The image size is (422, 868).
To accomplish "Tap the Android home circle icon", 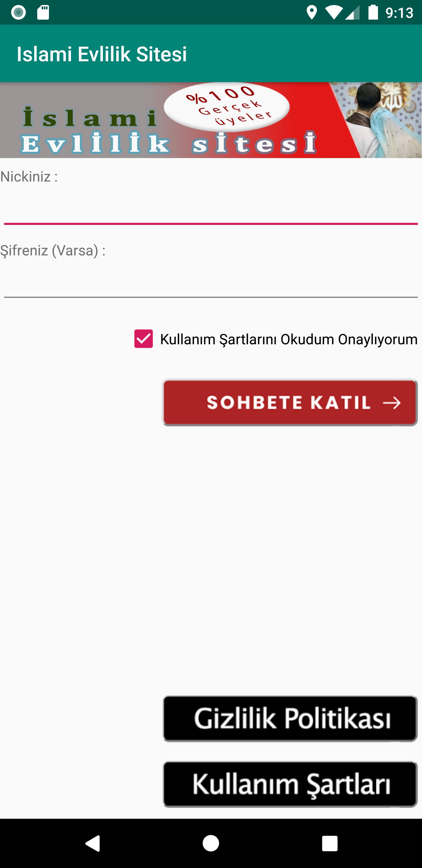I will [x=211, y=843].
